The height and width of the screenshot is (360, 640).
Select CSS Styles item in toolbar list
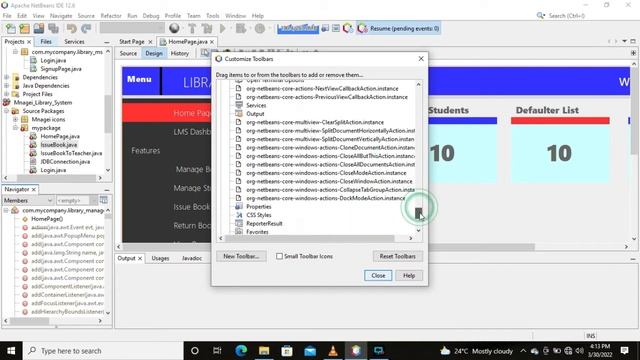click(x=258, y=215)
